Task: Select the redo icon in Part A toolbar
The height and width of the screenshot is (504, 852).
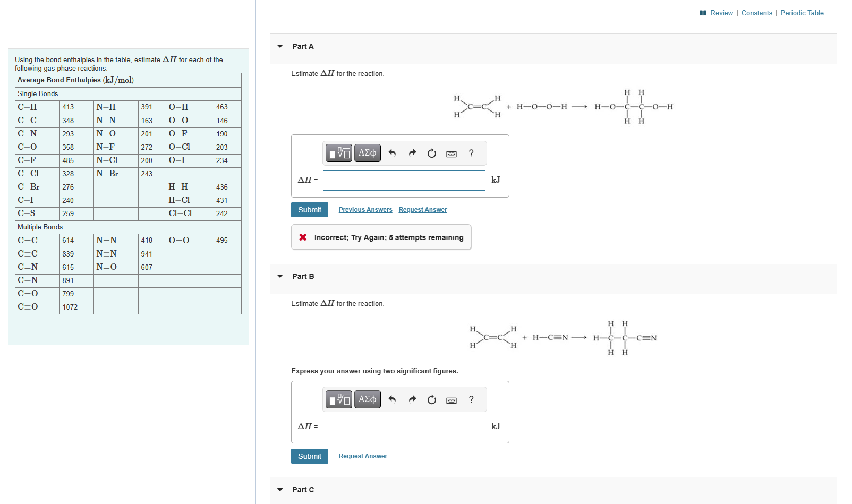Action: click(412, 153)
